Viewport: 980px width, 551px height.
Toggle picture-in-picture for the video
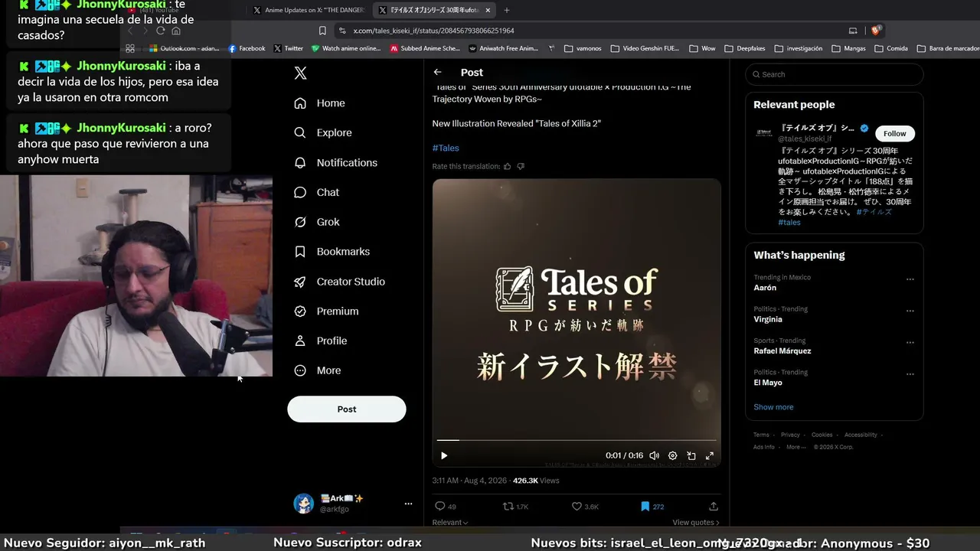[691, 455]
